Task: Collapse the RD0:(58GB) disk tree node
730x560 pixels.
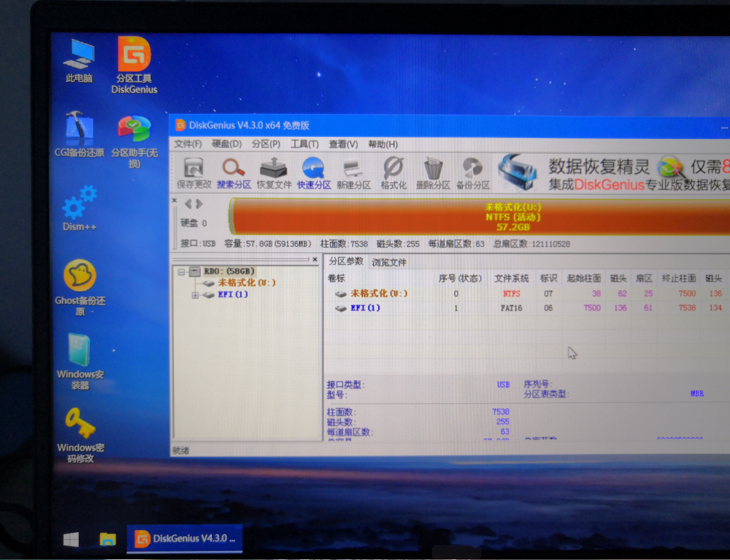Action: (181, 272)
